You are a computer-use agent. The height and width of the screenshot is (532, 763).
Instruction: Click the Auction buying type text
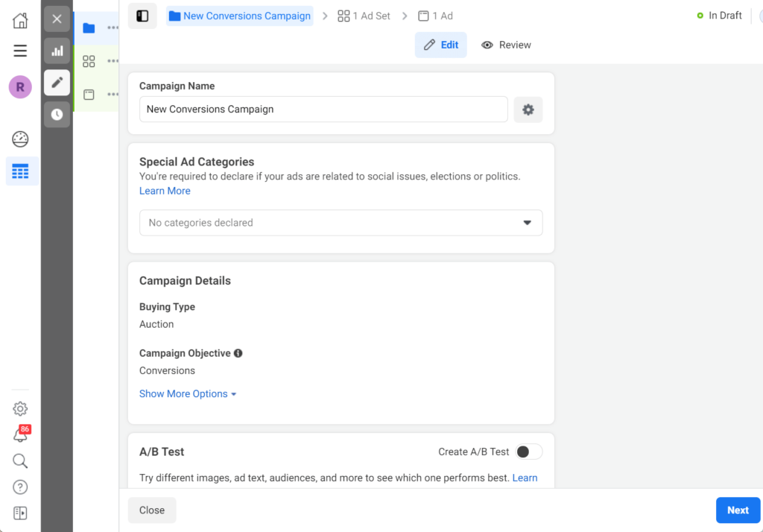156,324
